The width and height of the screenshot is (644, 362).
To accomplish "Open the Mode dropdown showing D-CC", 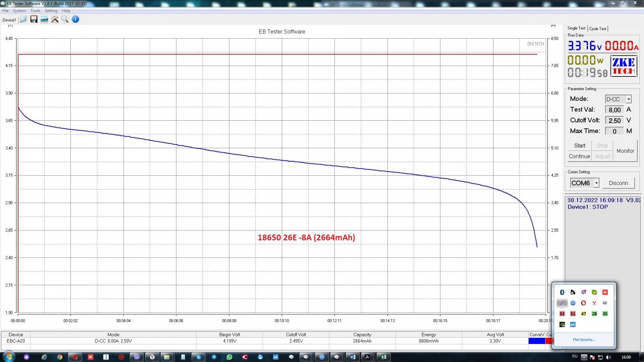I will [x=628, y=99].
